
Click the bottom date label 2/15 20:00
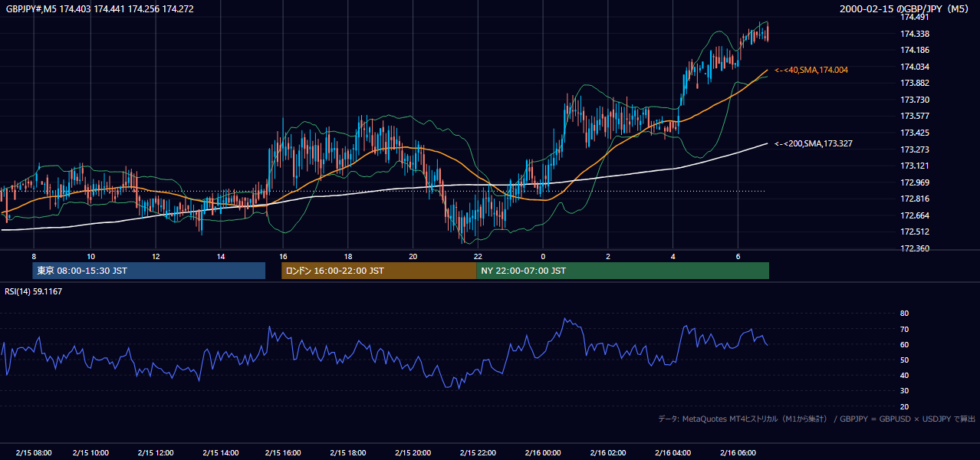point(413,453)
